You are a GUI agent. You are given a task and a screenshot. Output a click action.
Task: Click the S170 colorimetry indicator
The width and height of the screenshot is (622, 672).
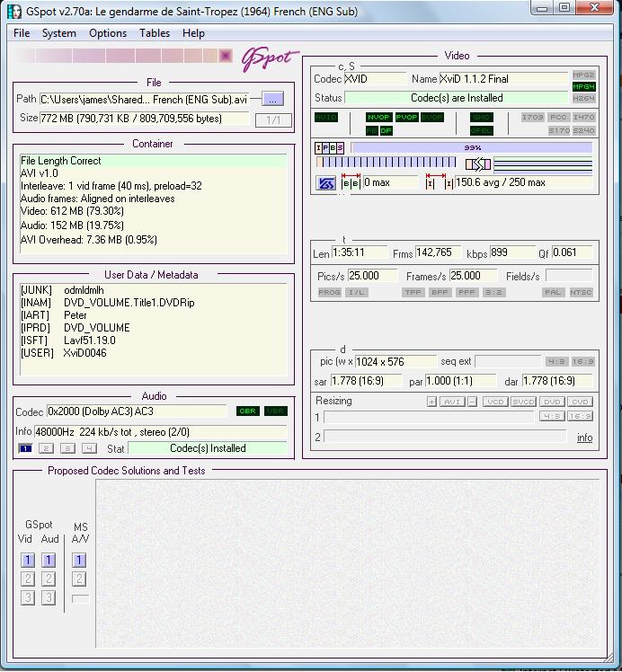point(558,130)
